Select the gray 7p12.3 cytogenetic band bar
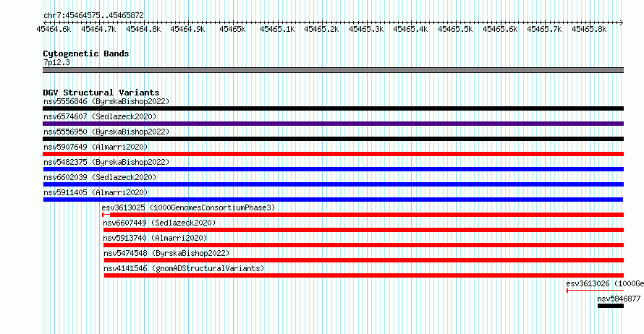This screenshot has height=334, width=644. pos(333,70)
